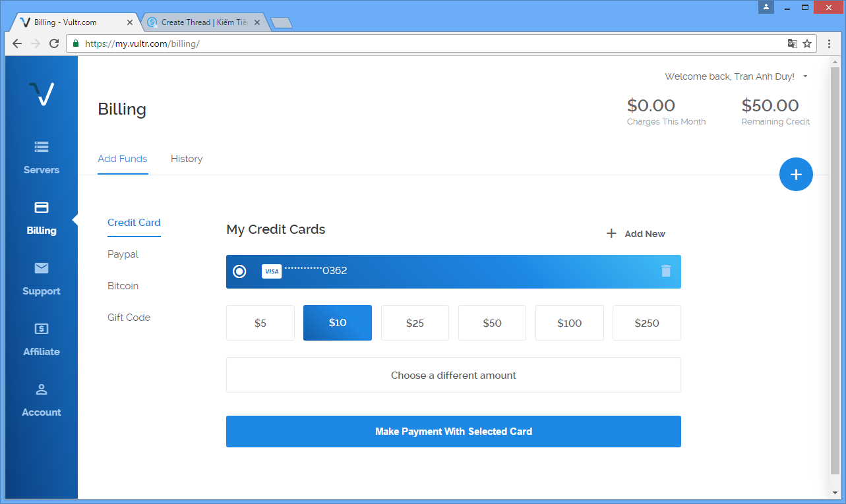Click the translate page icon
The height and width of the screenshot is (504, 846).
[793, 43]
